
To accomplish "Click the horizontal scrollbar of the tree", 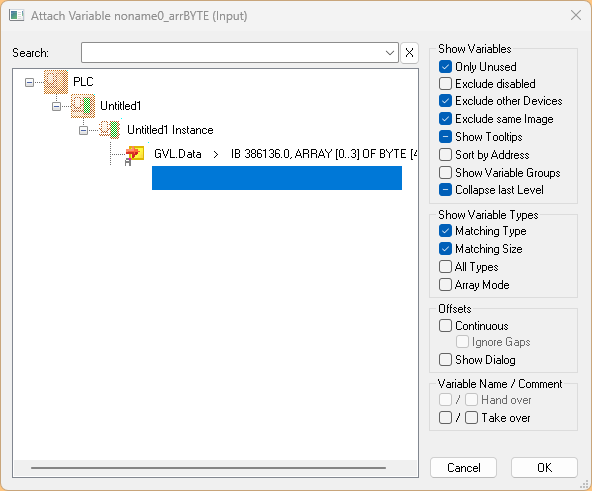I will tap(208, 468).
